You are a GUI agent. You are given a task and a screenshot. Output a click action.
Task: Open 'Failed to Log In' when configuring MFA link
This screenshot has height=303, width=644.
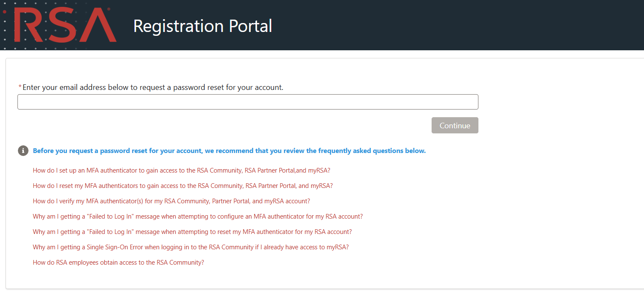[197, 216]
